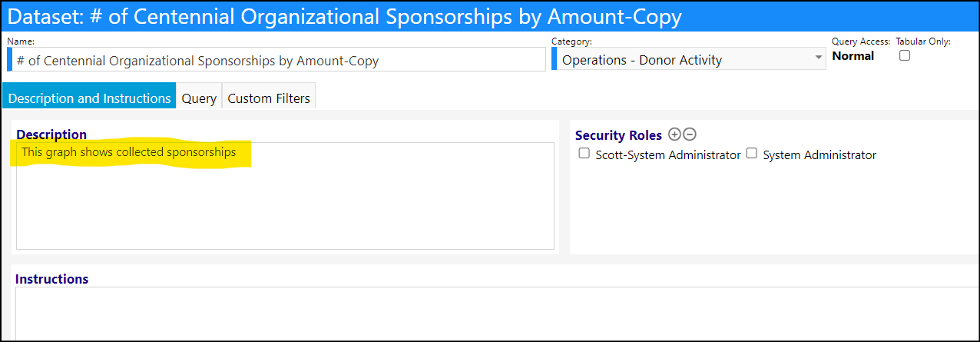Select the Description and Instructions tab
This screenshot has height=342, width=980.
(x=89, y=98)
